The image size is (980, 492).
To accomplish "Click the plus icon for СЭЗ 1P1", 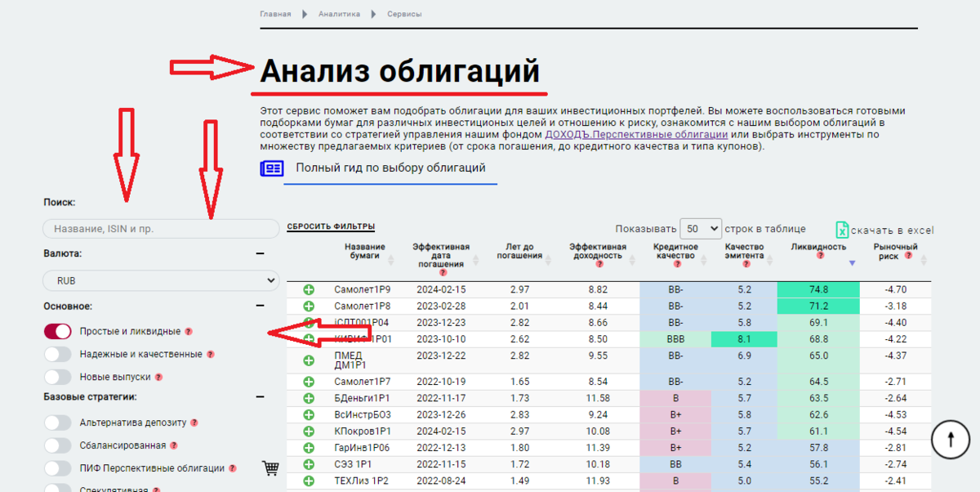I will 309,463.
